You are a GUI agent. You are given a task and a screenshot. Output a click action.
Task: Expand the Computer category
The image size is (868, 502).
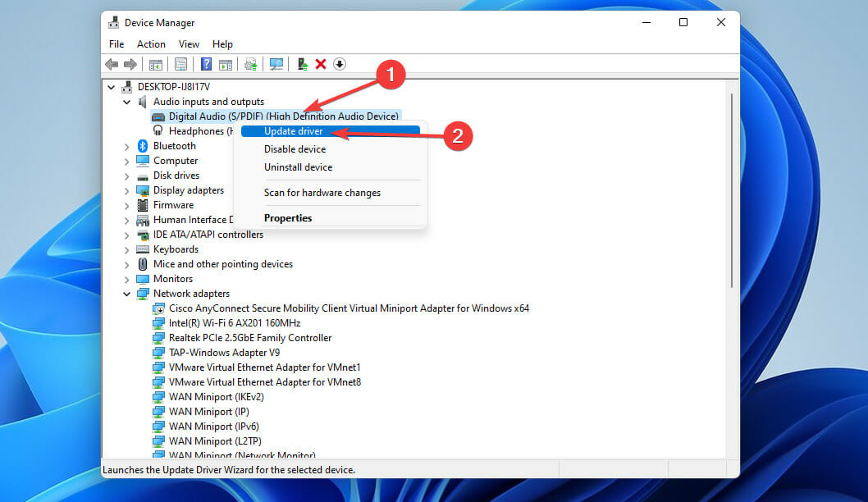point(127,162)
